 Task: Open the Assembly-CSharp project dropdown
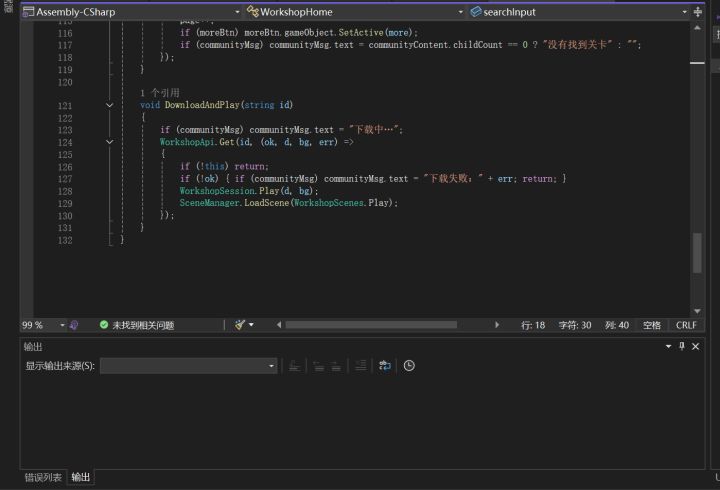[132, 12]
